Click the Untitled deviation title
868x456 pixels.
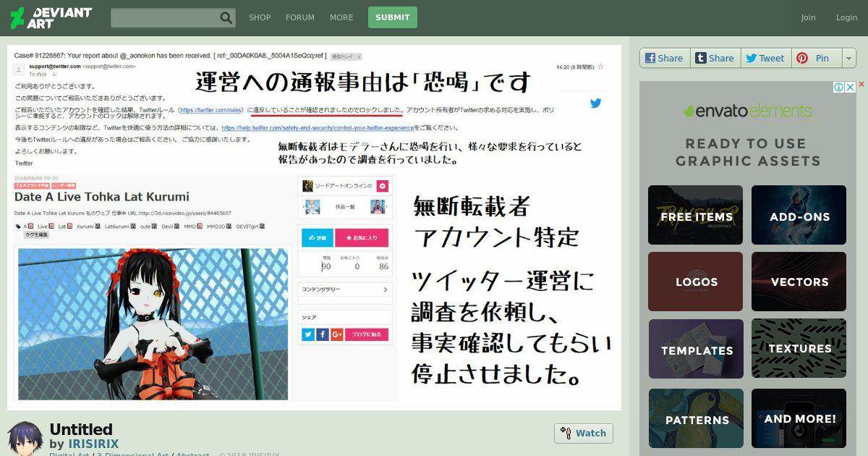81,429
